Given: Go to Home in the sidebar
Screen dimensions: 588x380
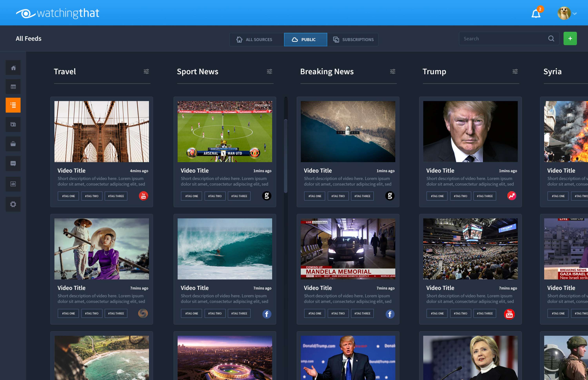Looking at the screenshot, I should tap(13, 68).
